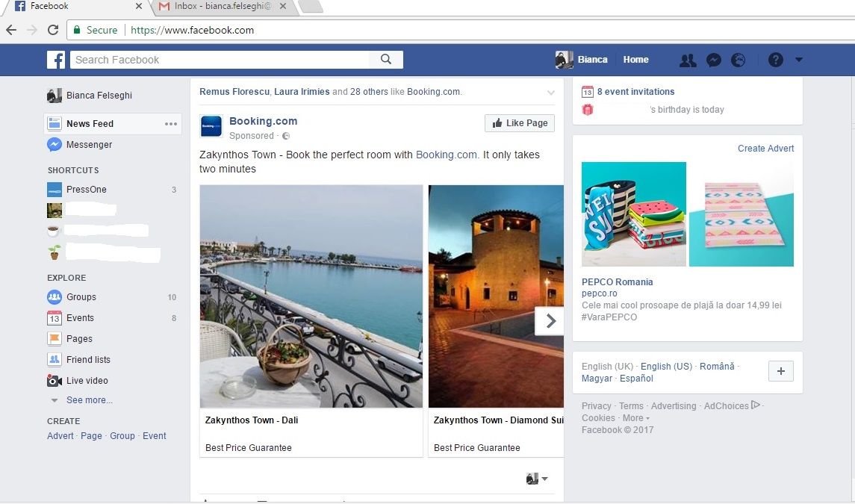Switch language to Español
Image resolution: width=855 pixels, height=504 pixels.
636,379
